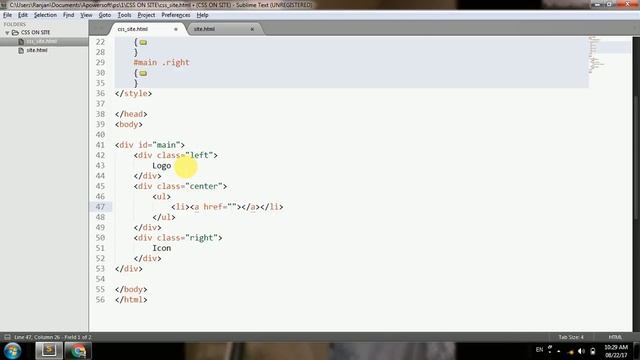The image size is (640, 360).
Task: Collapse the CSS ON SITE folder
Action: pos(7,33)
